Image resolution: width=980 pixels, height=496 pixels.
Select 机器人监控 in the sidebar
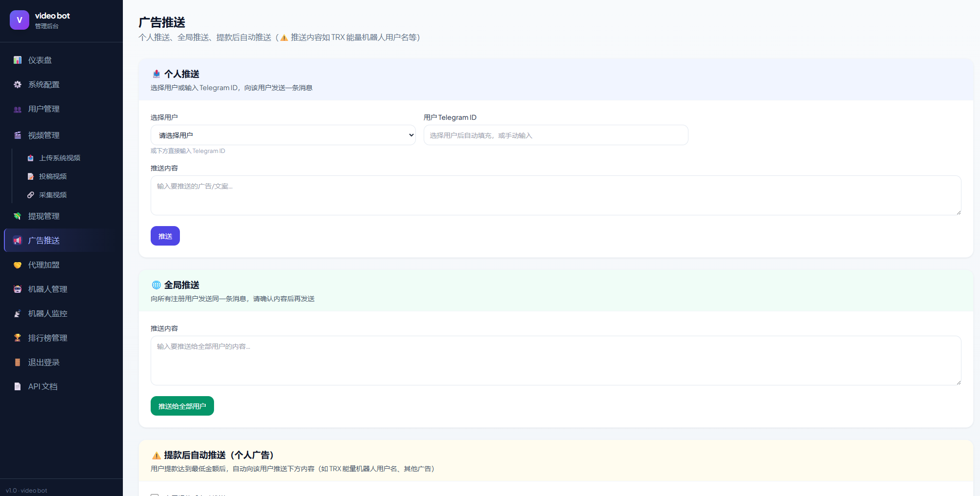tap(48, 313)
